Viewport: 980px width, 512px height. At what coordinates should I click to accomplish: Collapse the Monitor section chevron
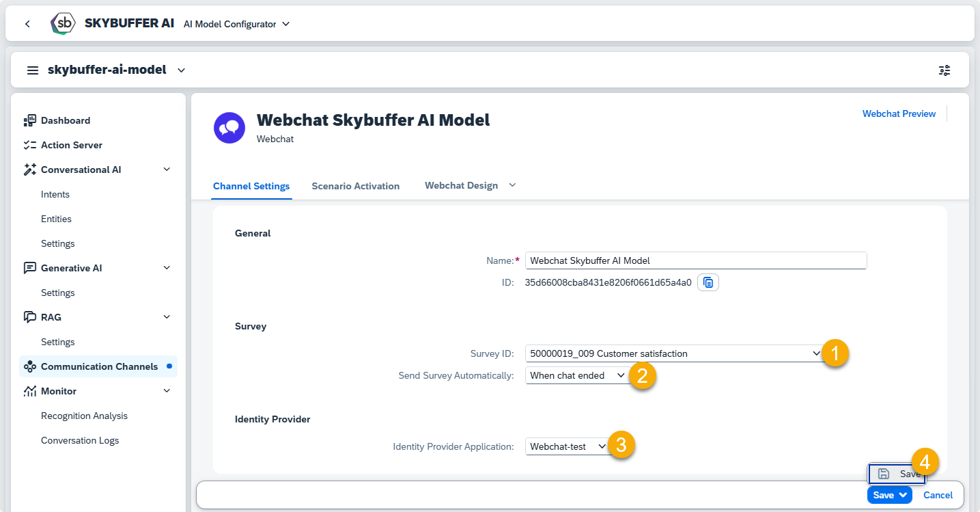(167, 391)
